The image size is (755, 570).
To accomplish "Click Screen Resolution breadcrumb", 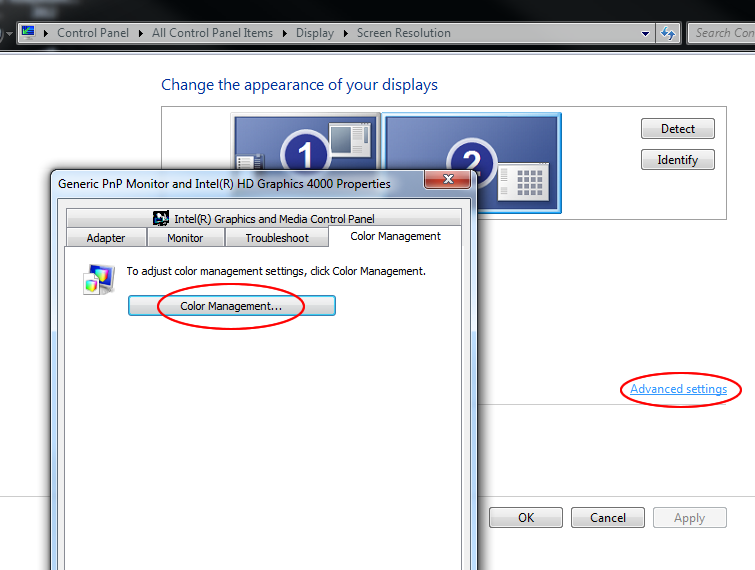I will [x=404, y=33].
